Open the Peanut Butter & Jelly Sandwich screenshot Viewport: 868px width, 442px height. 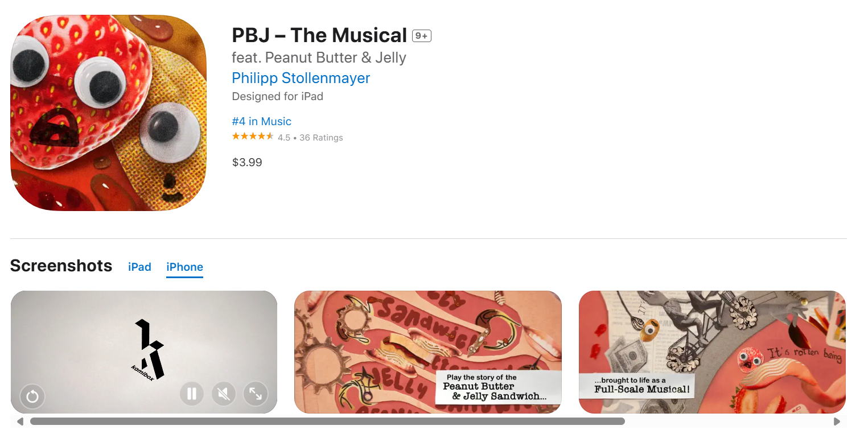(x=428, y=352)
